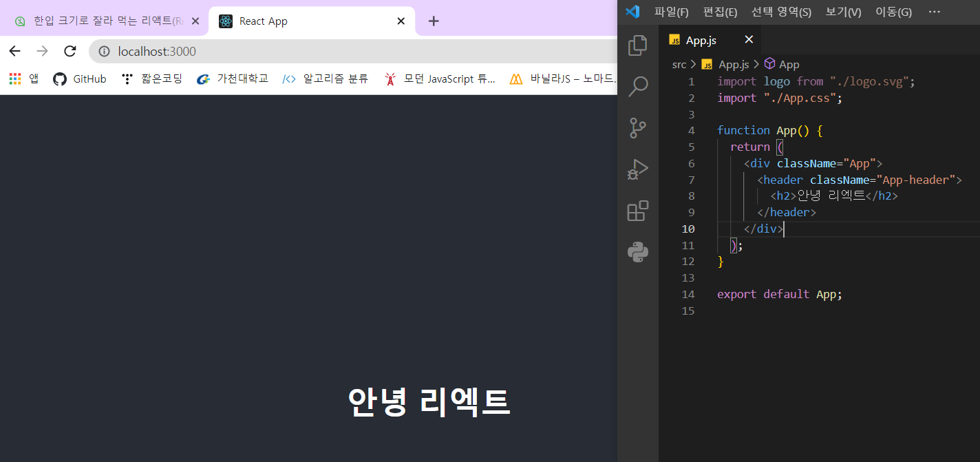Click the App symbol breadcrumb
This screenshot has height=462, width=980.
[782, 65]
